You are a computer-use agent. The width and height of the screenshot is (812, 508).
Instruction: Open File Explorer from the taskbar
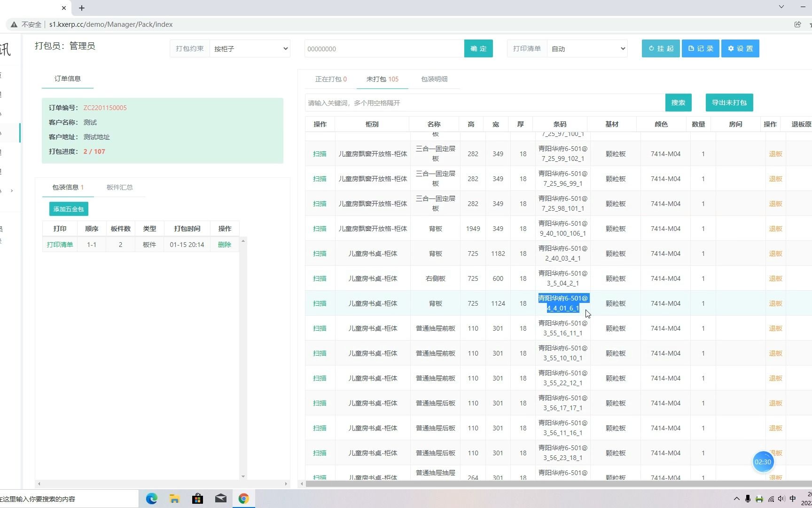(x=174, y=499)
